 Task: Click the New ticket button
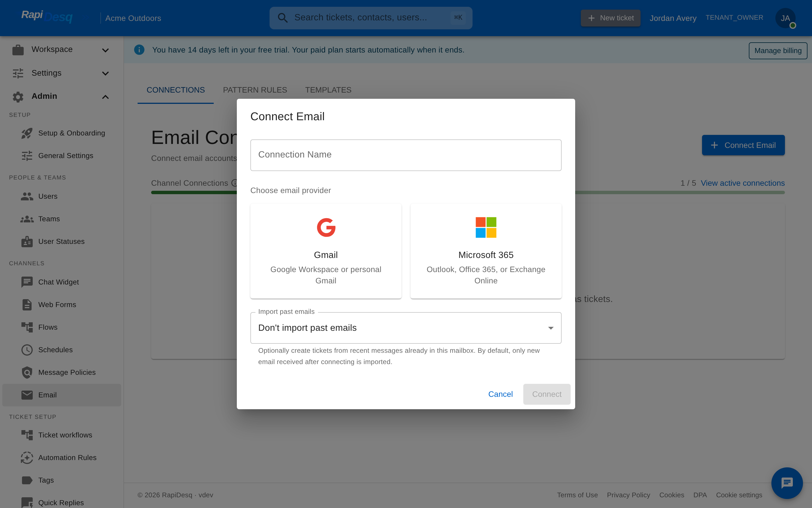(611, 18)
